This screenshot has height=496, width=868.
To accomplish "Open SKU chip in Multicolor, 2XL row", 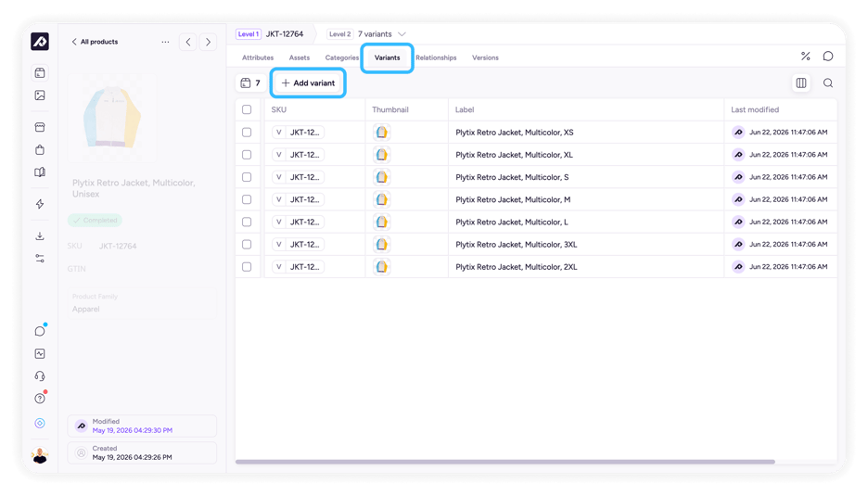I will 298,267.
